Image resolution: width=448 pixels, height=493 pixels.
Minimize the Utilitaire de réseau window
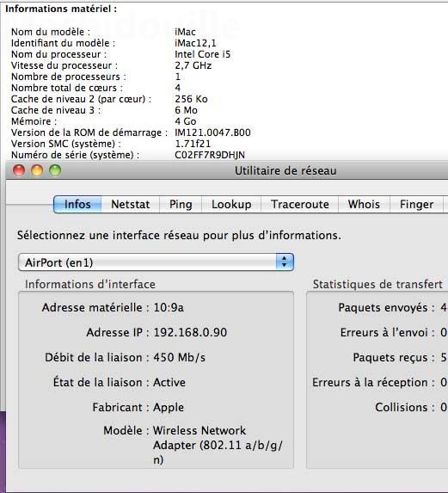point(37,170)
